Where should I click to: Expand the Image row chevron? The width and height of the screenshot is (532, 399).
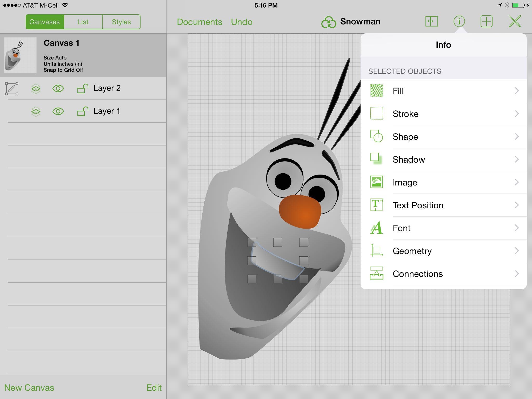pos(517,182)
